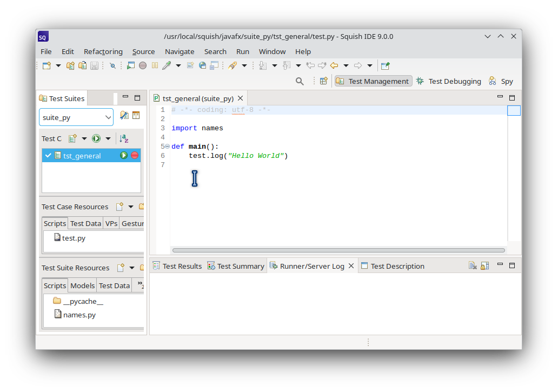The image size is (558, 392).
Task: Select the Pause execution toolbar icon
Action: [x=154, y=65]
